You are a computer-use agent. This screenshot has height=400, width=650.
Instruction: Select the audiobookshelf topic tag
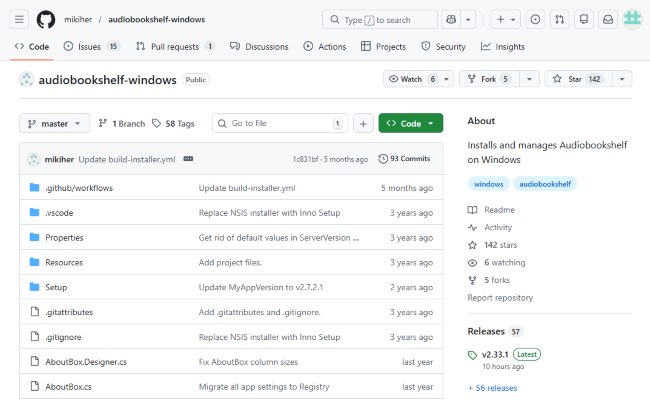click(545, 184)
